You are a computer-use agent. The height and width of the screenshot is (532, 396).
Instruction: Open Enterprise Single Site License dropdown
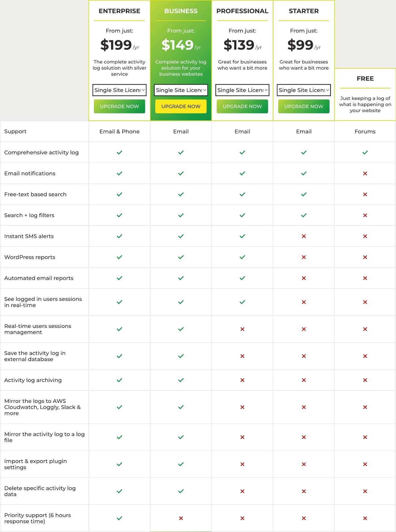(x=119, y=90)
